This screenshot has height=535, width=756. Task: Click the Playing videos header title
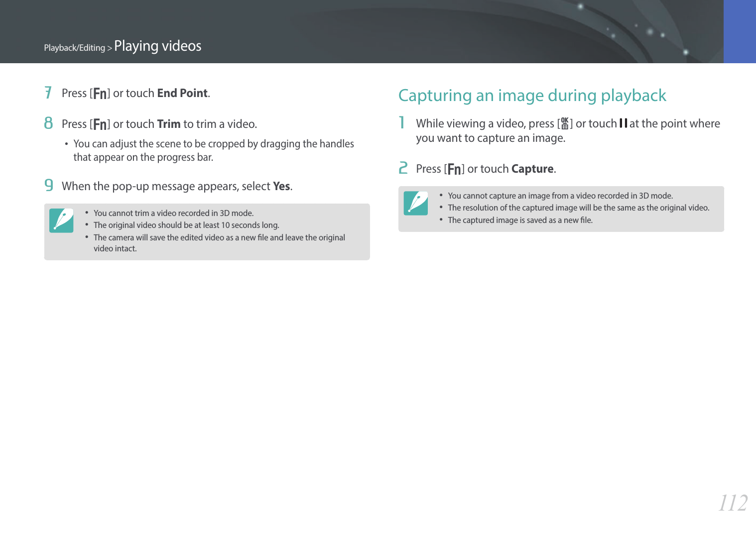158,46
